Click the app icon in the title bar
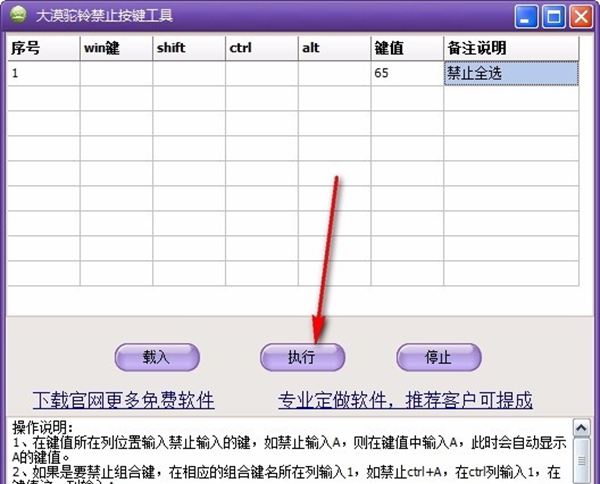 pyautogui.click(x=18, y=15)
